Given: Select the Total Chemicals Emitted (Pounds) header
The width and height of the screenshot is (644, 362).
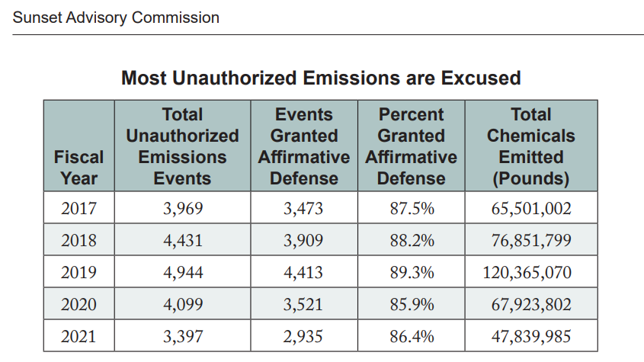Looking at the screenshot, I should pyautogui.click(x=530, y=146).
